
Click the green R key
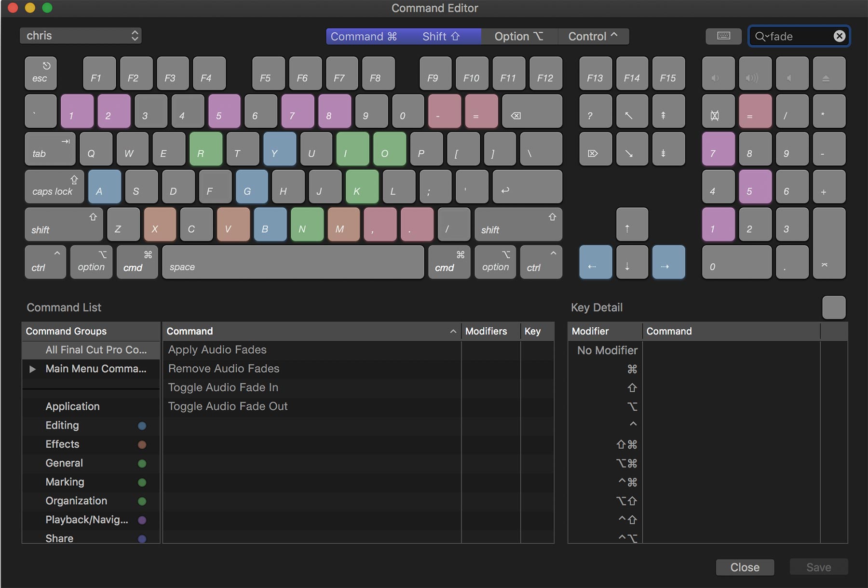[206, 149]
